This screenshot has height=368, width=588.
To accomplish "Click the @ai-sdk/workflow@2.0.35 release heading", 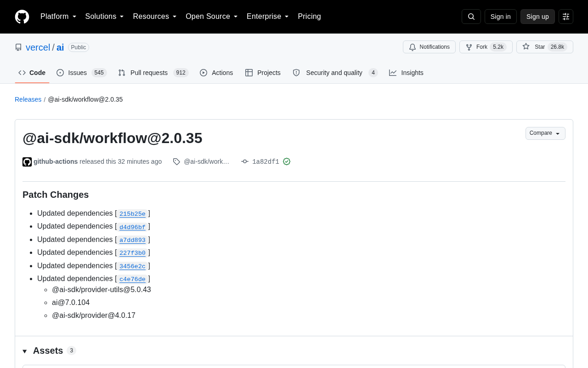I will tap(113, 138).
